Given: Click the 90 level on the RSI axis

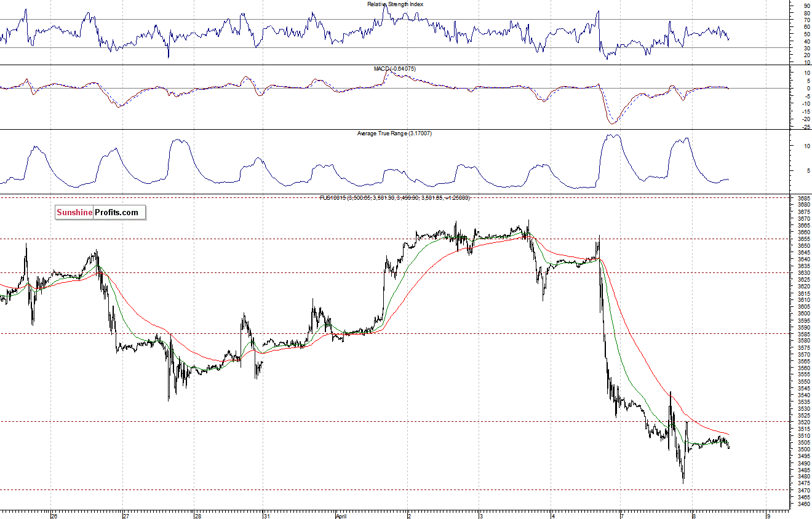Looking at the screenshot, I should point(806,6).
